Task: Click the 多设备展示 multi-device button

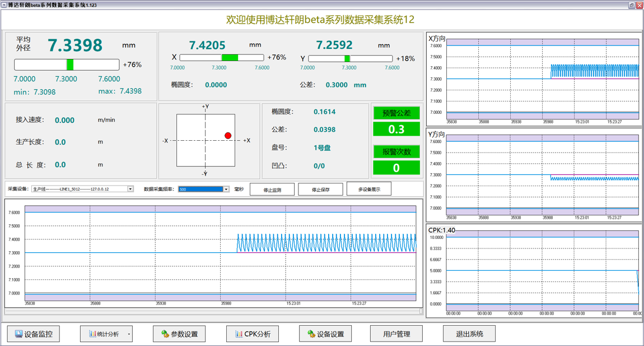Action: [369, 190]
